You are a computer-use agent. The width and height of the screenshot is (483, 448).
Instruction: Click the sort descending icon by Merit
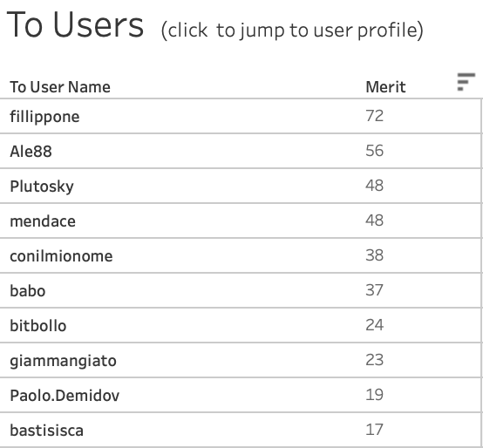click(x=466, y=82)
